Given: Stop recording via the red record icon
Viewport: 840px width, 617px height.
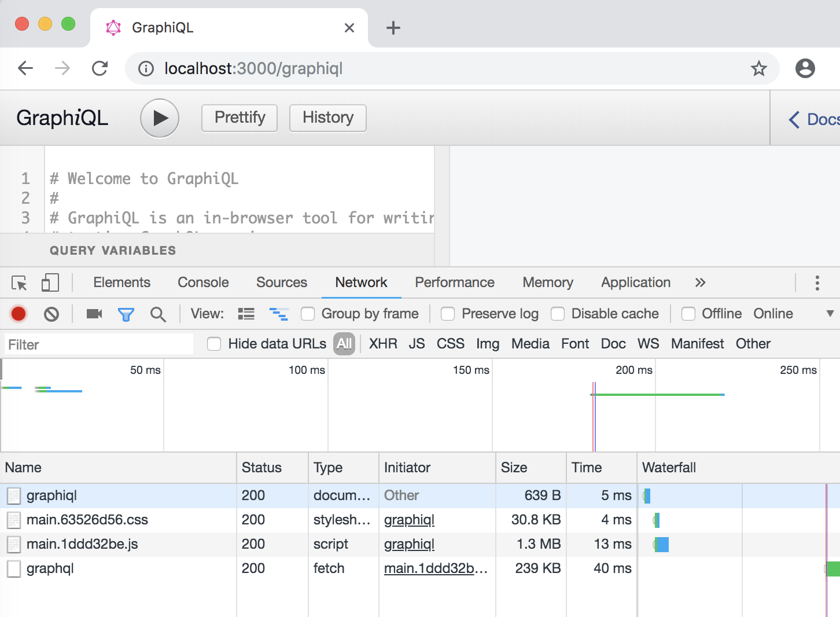Looking at the screenshot, I should [x=18, y=314].
